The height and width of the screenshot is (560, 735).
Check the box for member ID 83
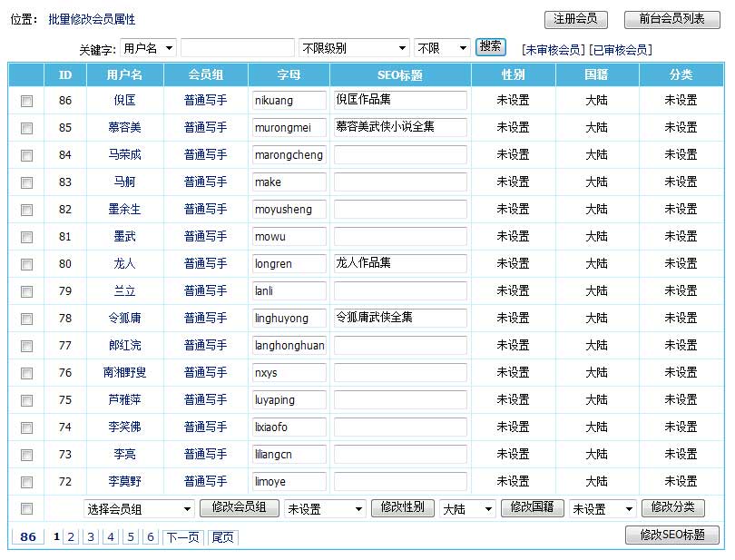[x=26, y=182]
